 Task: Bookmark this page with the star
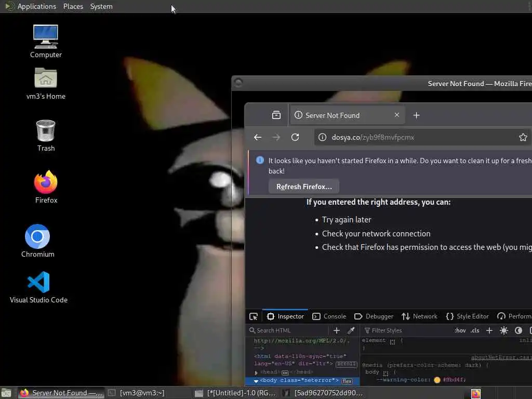pyautogui.click(x=523, y=137)
